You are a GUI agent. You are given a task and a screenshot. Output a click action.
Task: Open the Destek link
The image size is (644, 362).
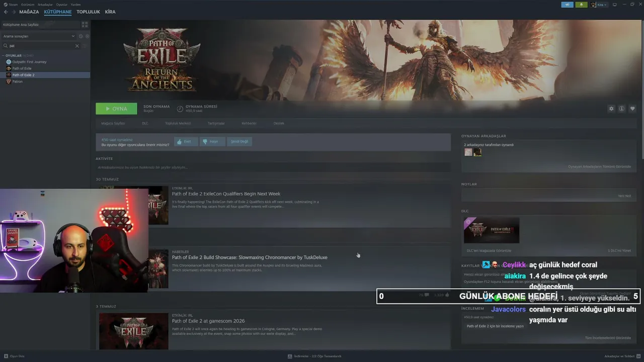click(x=279, y=123)
